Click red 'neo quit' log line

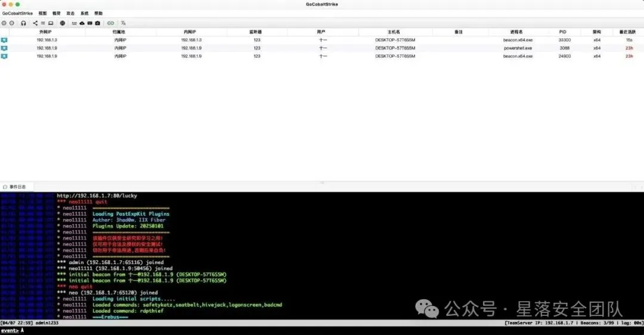tap(80, 287)
